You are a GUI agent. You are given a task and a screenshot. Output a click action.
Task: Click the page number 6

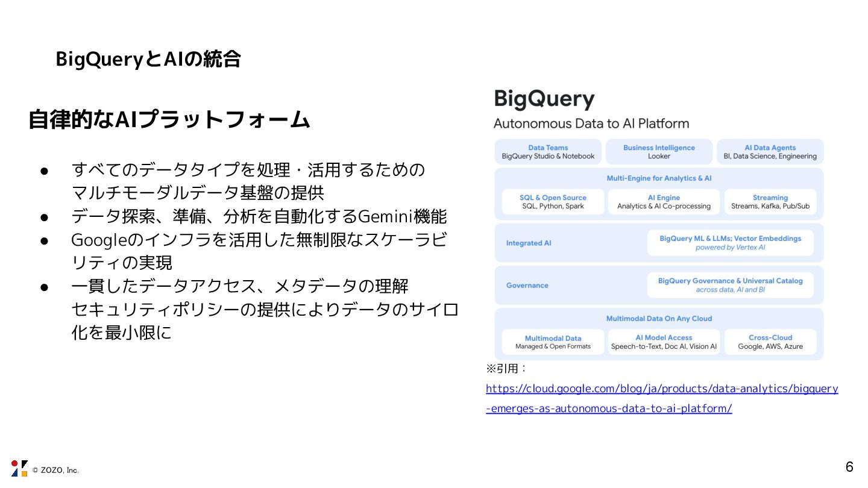click(849, 467)
